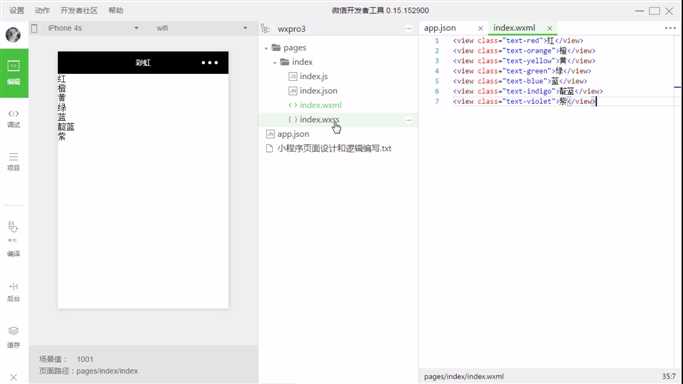This screenshot has height=384, width=683.
Task: Open the editor three-dot more options menu
Action: pyautogui.click(x=670, y=28)
